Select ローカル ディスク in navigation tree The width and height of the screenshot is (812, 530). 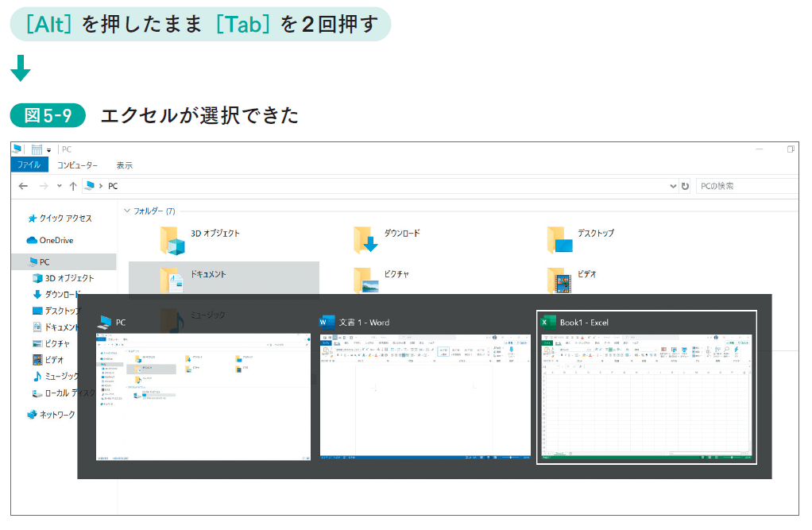coord(64,393)
